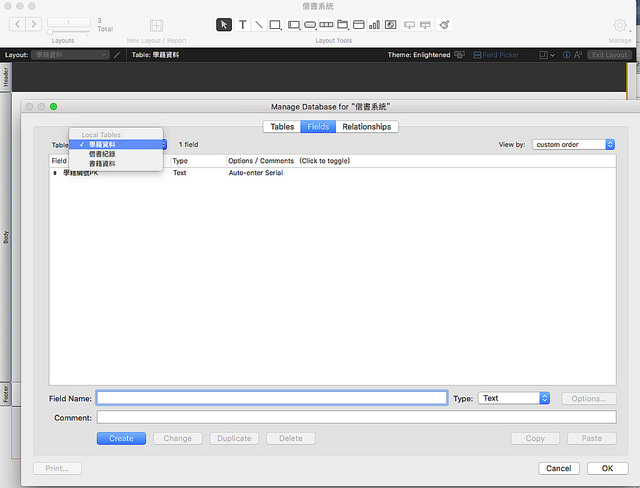This screenshot has width=640, height=488.
Task: Click the New Layout / Report icon
Action: pos(156,26)
